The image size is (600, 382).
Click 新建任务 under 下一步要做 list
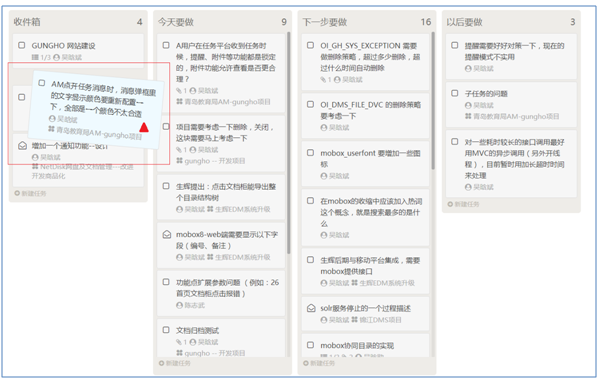pyautogui.click(x=319, y=363)
